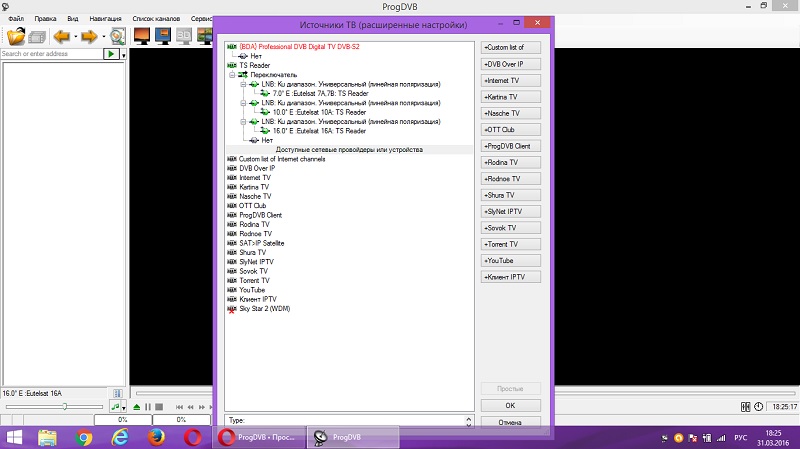Screen dimensions: 800x449
Task: Collapse the Переключатель tree node
Action: click(x=231, y=75)
